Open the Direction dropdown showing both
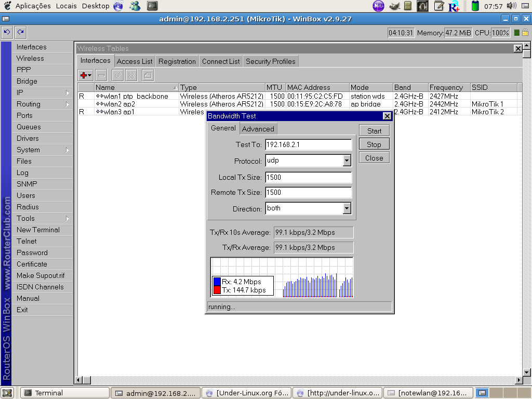Viewport: 532px width, 399px height. (347, 209)
